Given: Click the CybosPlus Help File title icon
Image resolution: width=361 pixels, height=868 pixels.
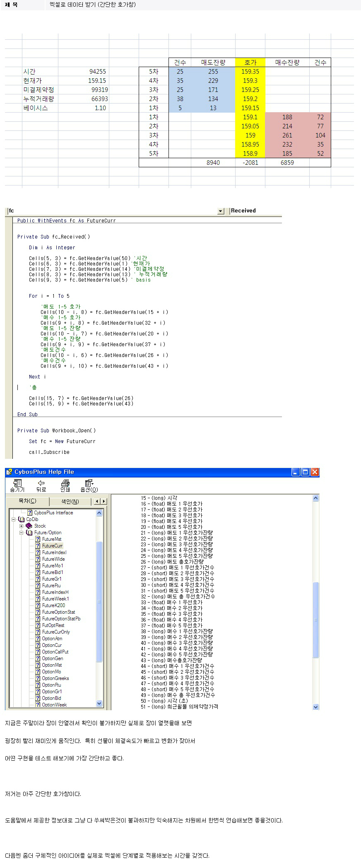Looking at the screenshot, I should 10,472.
